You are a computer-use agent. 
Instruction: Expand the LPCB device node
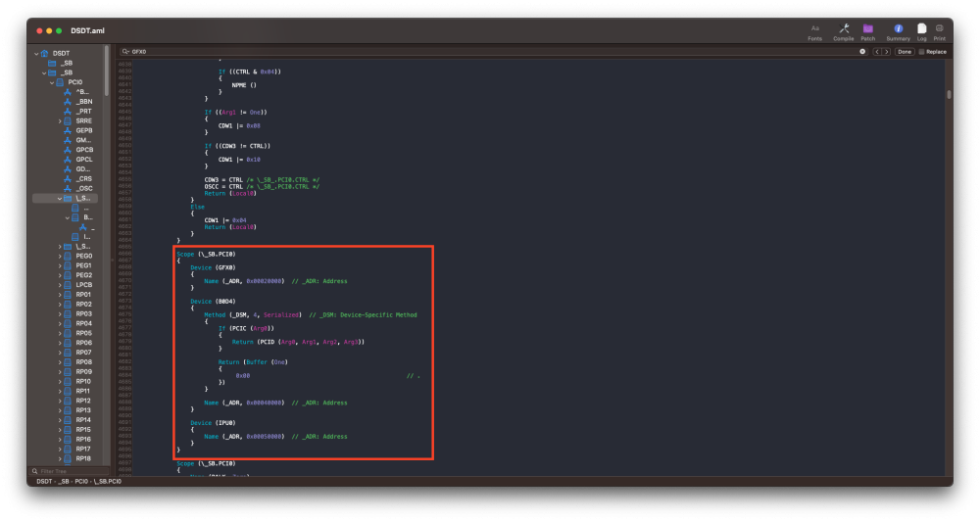(x=60, y=285)
